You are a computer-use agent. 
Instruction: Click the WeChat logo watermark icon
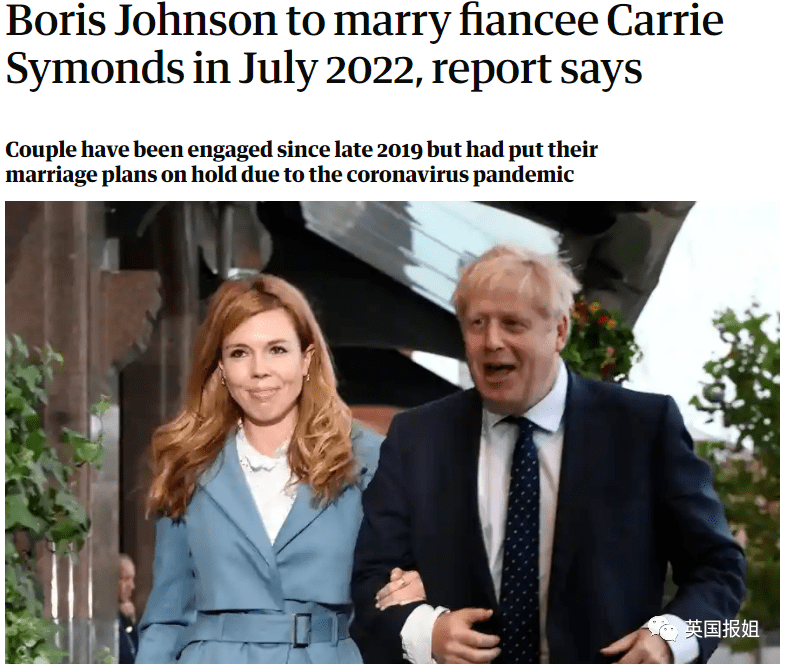pyautogui.click(x=663, y=628)
